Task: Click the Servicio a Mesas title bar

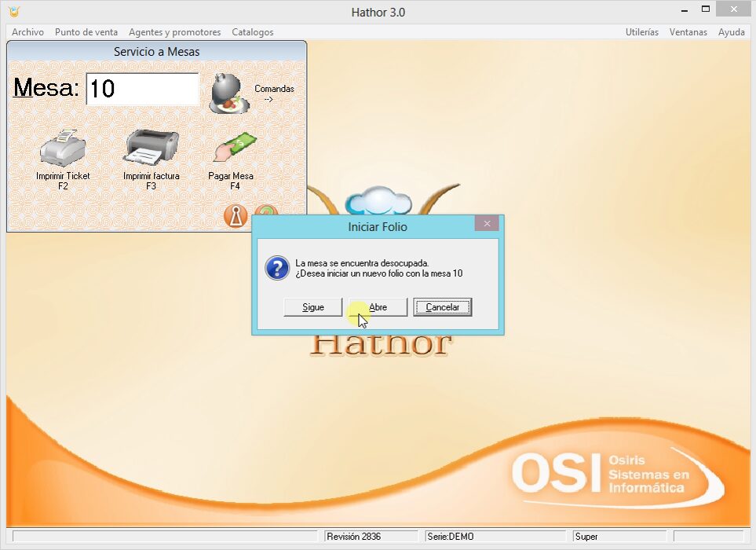Action: click(157, 52)
